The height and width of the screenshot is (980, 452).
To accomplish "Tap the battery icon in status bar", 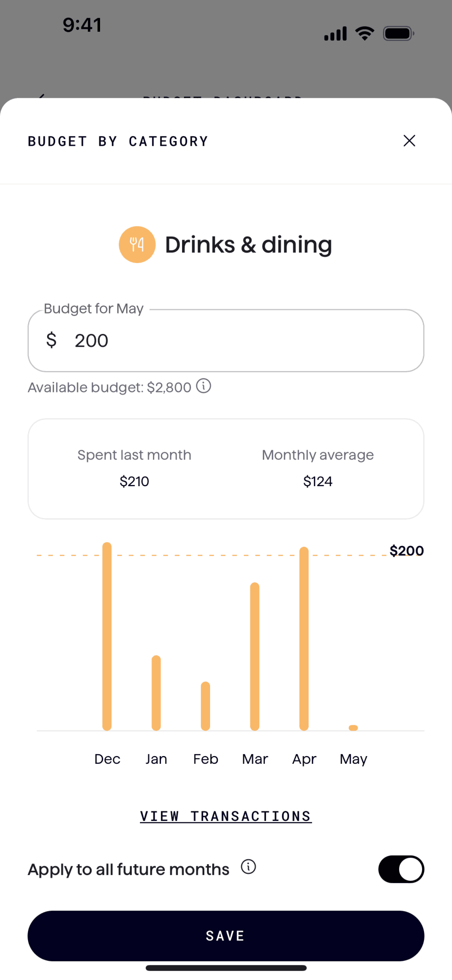I will coord(398,33).
